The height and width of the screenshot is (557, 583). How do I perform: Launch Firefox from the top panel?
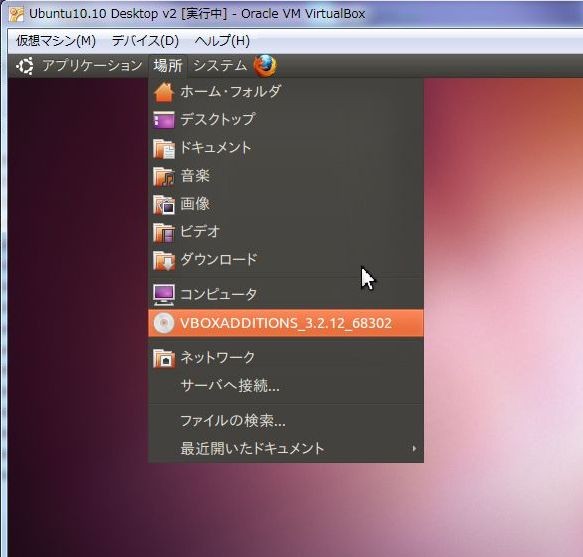coord(265,66)
